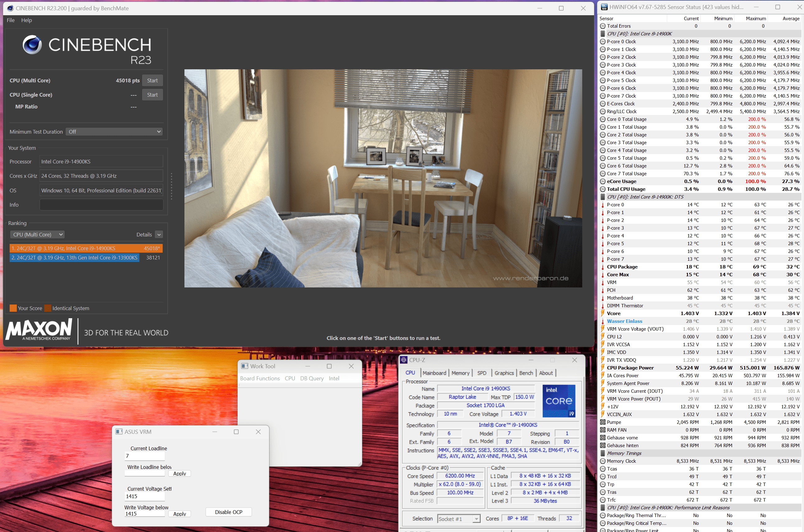Click the ASUS VRM window icon

pos(119,432)
